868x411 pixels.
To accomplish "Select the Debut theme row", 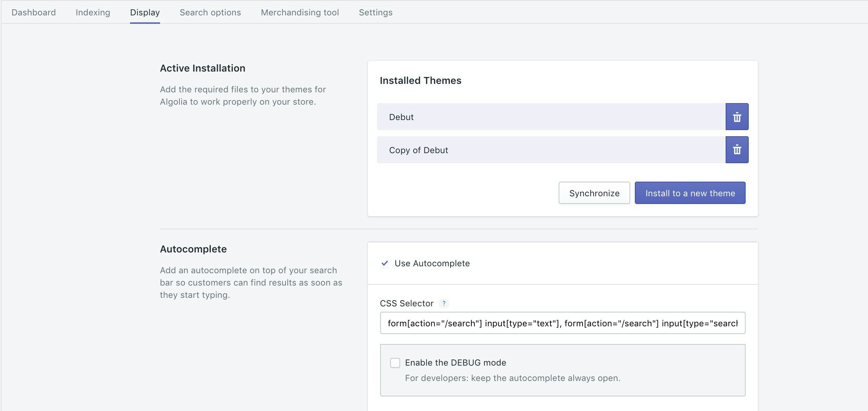I will click(539, 117).
